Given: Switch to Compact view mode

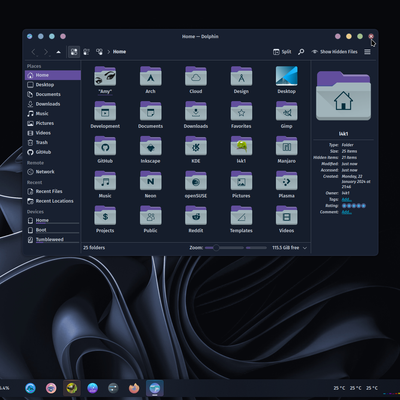Looking at the screenshot, I should pyautogui.click(x=86, y=52).
